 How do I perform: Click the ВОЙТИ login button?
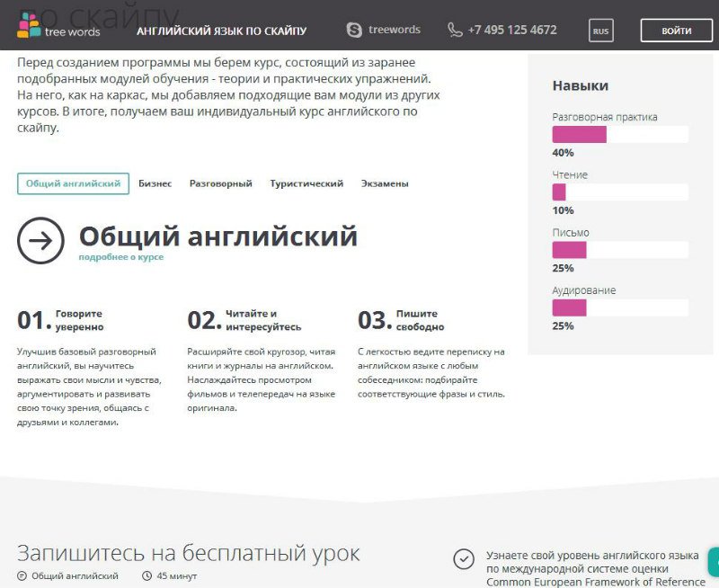[x=677, y=31]
